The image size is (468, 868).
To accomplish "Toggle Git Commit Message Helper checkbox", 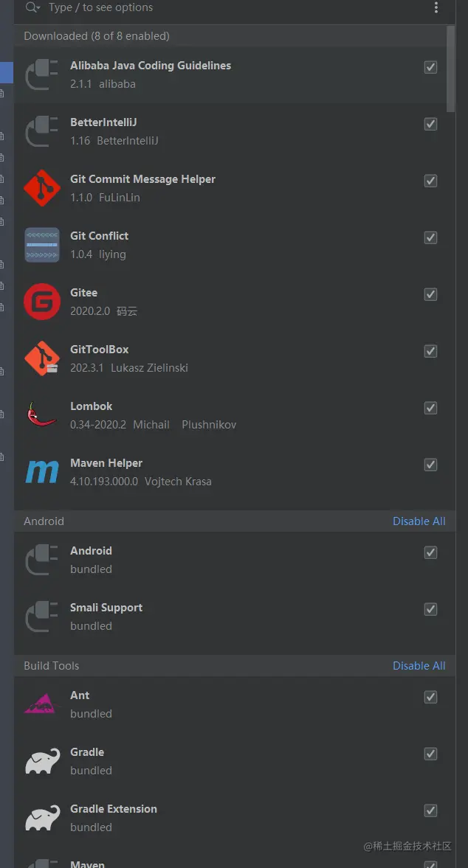I will pyautogui.click(x=430, y=181).
